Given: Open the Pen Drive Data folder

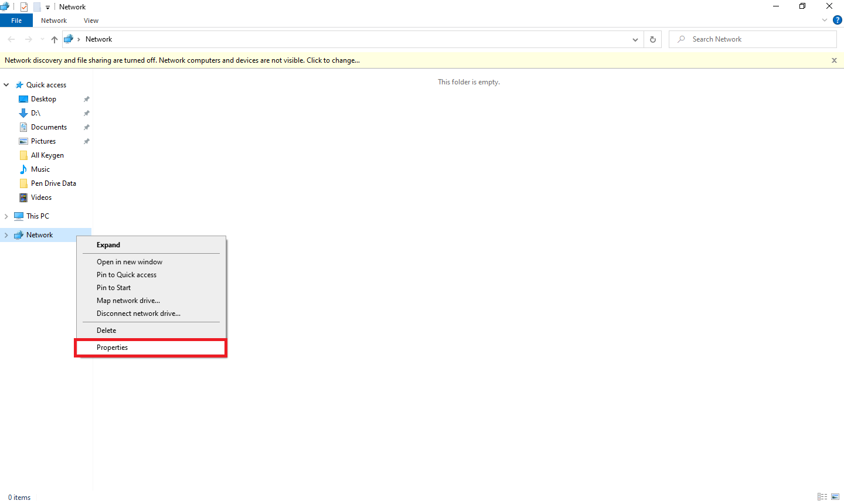Looking at the screenshot, I should click(x=53, y=183).
